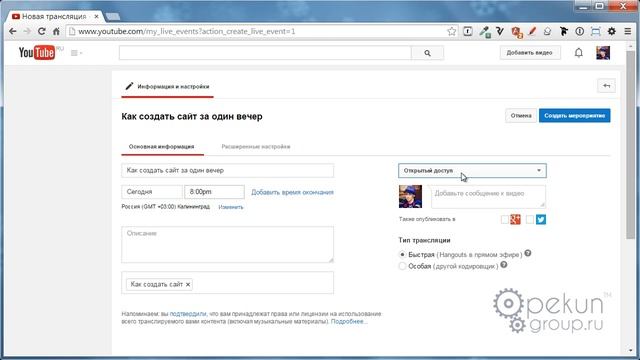The width and height of the screenshot is (640, 360).
Task: Open notifications bell icon
Action: pyautogui.click(x=579, y=53)
